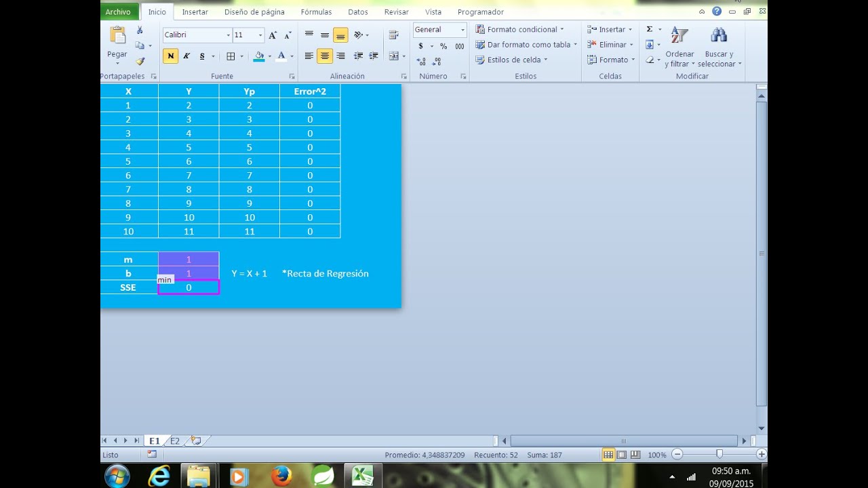This screenshot has height=488, width=868.
Task: Apply middle vertical alignment
Action: pos(325,35)
